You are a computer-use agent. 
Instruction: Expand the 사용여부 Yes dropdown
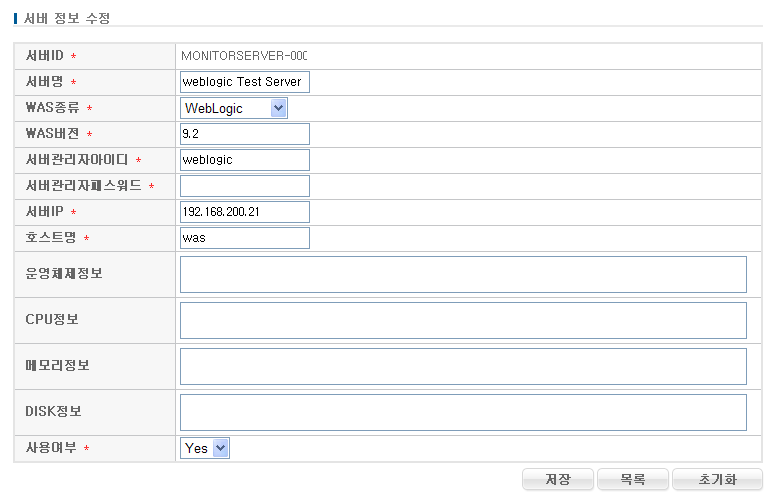(205, 448)
